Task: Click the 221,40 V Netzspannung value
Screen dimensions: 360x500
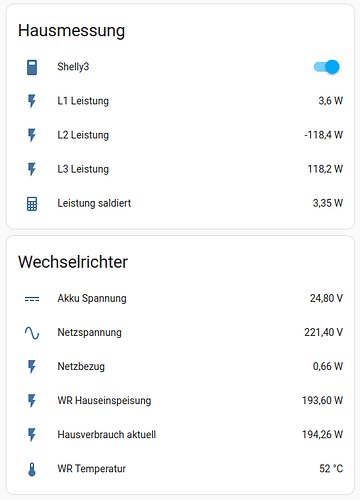Action: tap(323, 332)
